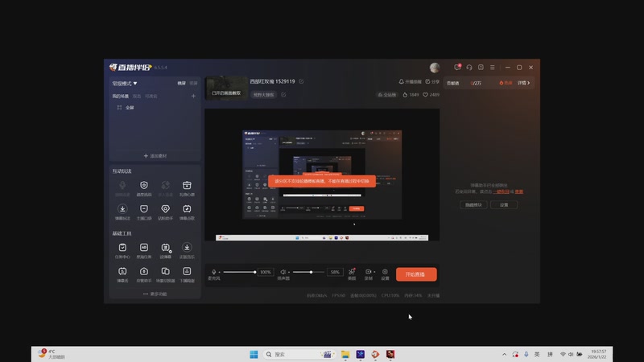Open the taskbar clock and date
Viewport: 644px width, 362px height.
(597, 354)
